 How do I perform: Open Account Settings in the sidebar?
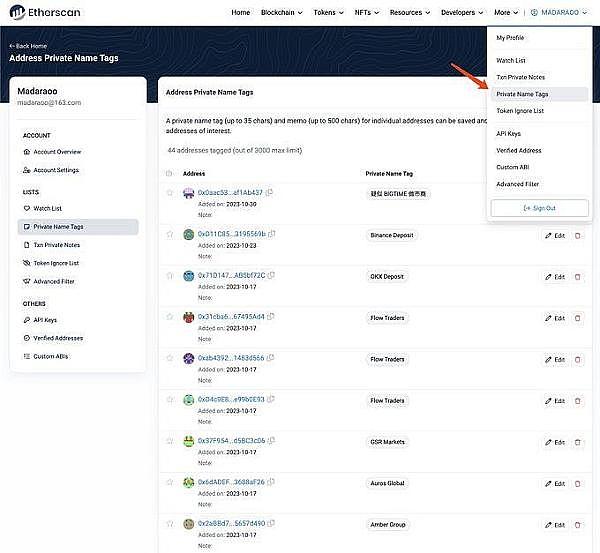(x=57, y=170)
